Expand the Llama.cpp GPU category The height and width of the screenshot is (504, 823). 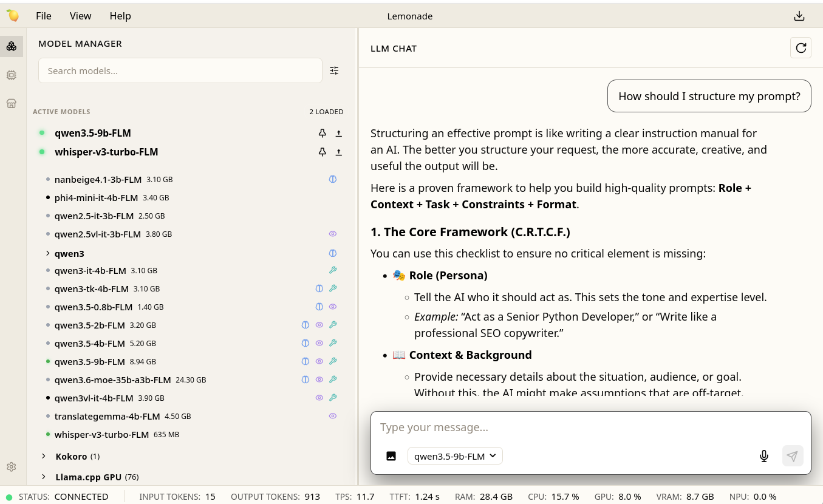click(44, 477)
